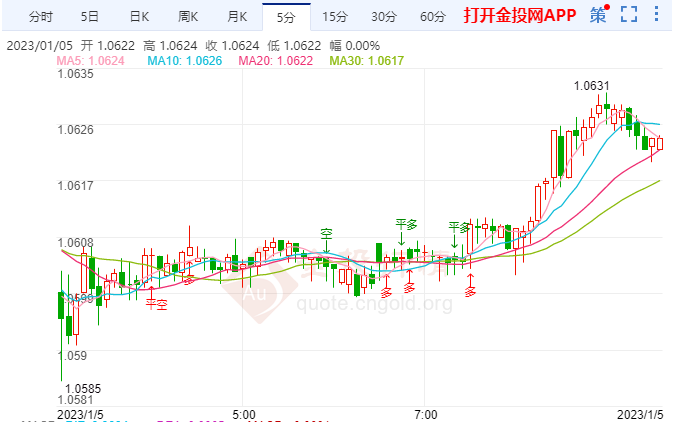The width and height of the screenshot is (674, 422).
Task: Open the 日K candlestick tab
Action: tap(139, 17)
